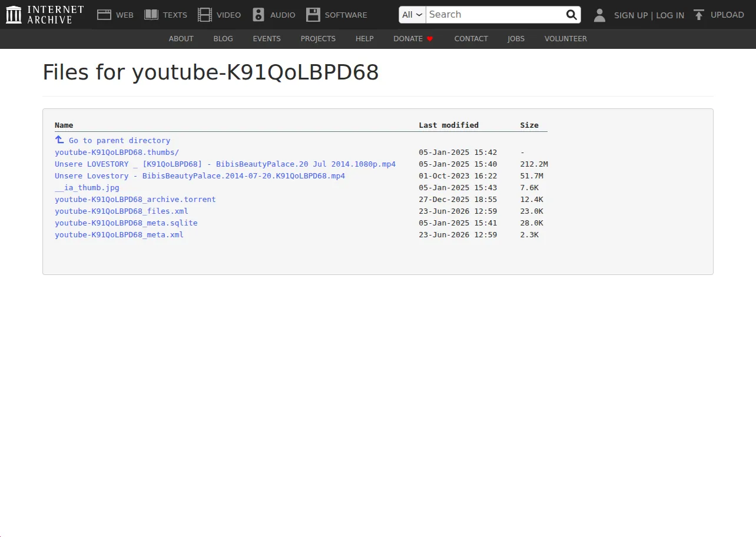
Task: Open the Web section icon
Action: point(104,15)
